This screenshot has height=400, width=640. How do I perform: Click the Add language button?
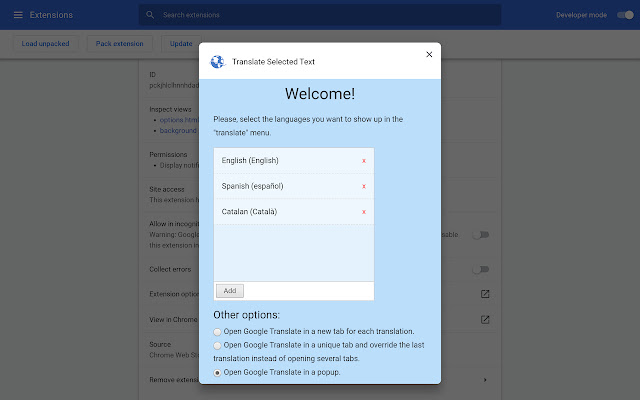[x=230, y=291]
